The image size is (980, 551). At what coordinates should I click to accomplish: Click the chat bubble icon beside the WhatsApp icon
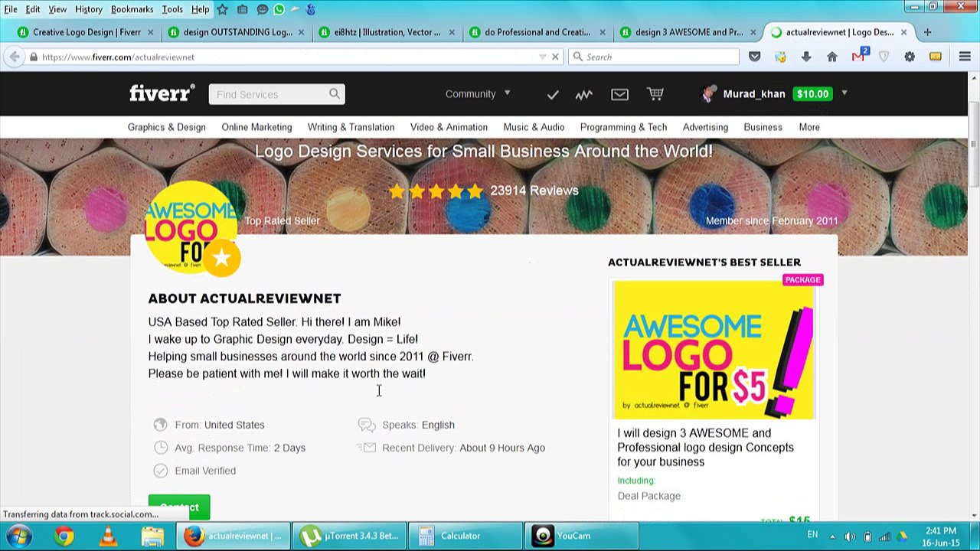pos(263,9)
